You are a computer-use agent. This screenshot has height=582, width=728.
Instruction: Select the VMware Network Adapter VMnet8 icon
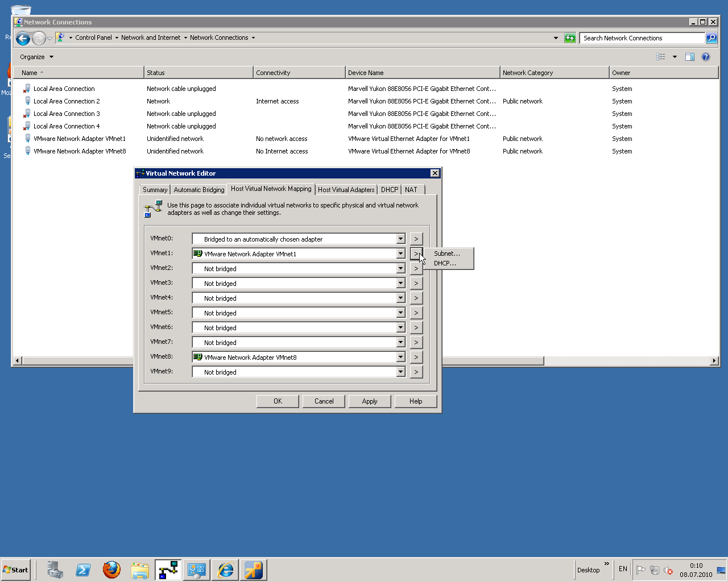coord(27,151)
